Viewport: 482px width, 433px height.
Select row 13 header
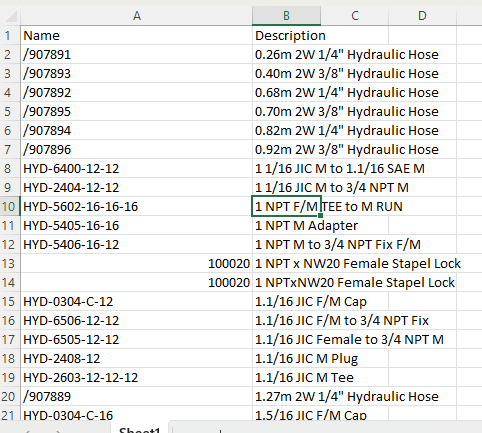(x=10, y=264)
